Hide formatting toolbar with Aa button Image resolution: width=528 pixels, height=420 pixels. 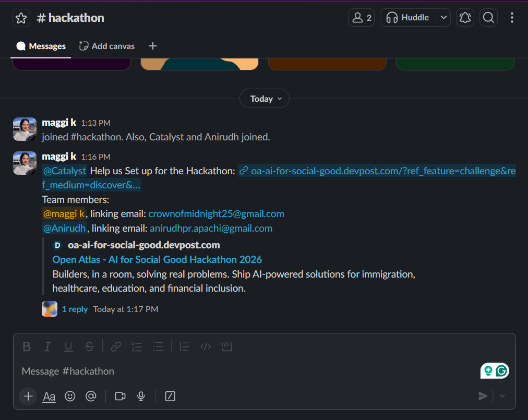49,397
